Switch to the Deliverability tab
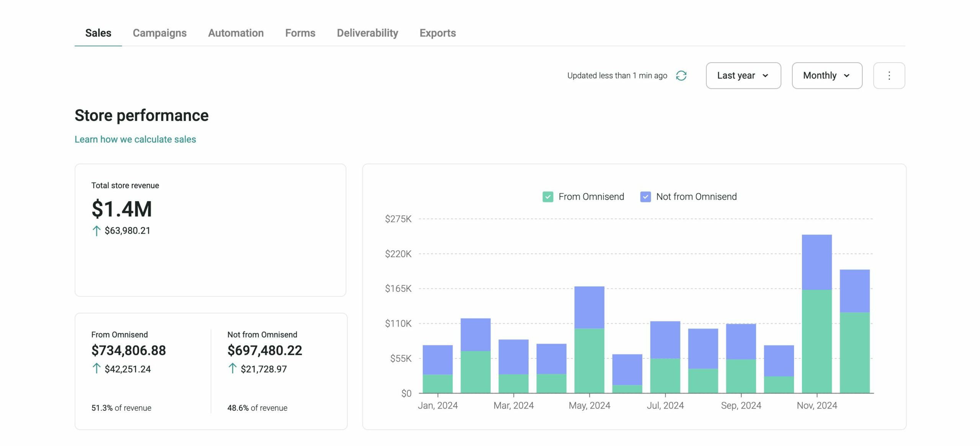The image size is (980, 446). (x=367, y=33)
